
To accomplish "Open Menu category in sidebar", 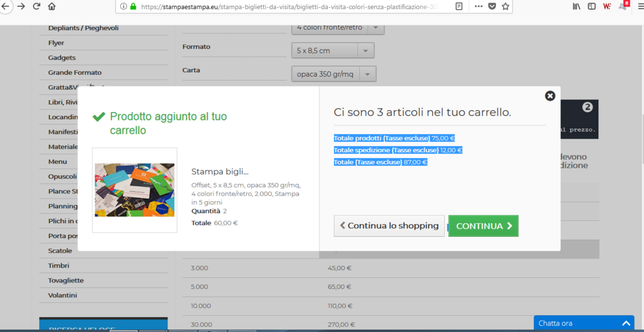I will pyautogui.click(x=57, y=161).
